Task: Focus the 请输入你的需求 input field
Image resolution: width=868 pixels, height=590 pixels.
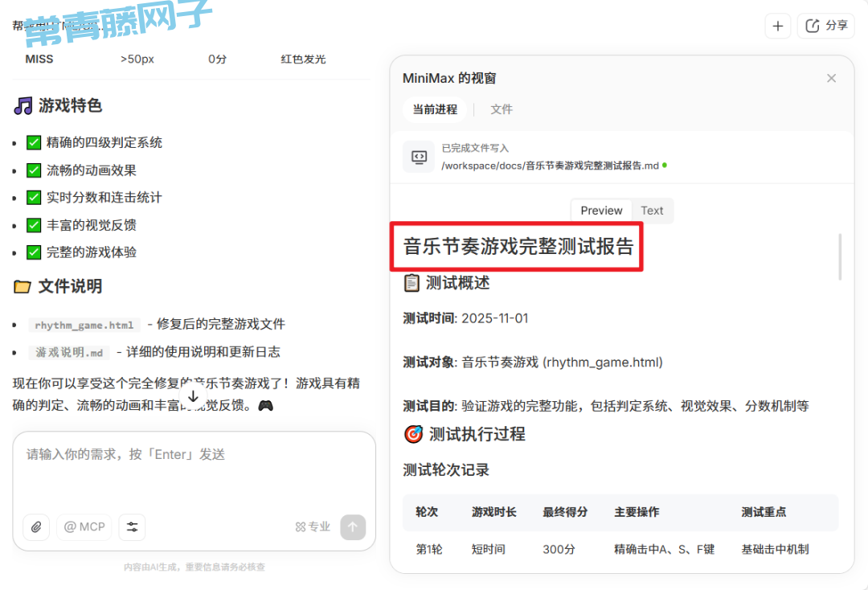Action: coord(193,466)
